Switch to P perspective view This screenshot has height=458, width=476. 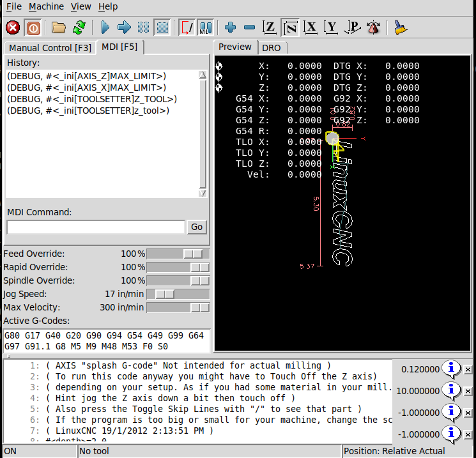coord(352,27)
